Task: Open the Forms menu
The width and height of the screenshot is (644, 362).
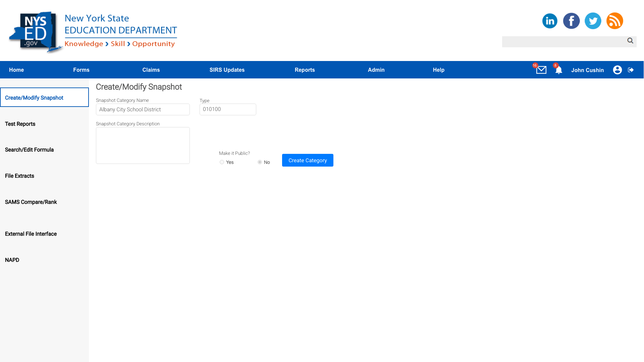Action: point(81,70)
